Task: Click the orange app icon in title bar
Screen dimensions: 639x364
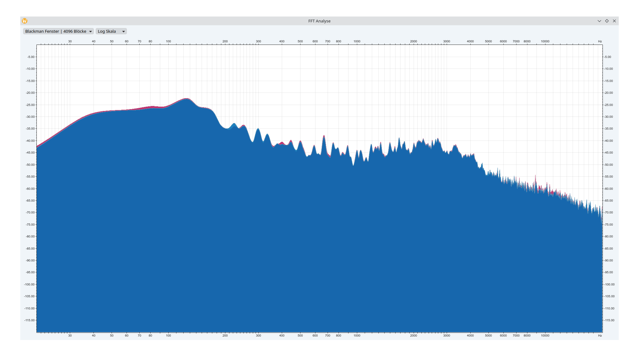Action: pos(25,21)
